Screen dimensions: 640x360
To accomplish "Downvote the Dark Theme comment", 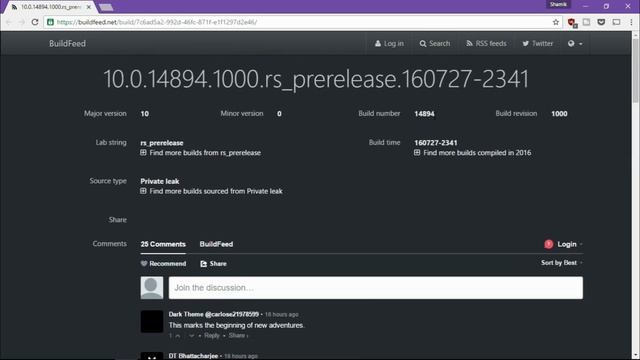I will pyautogui.click(x=191, y=336).
